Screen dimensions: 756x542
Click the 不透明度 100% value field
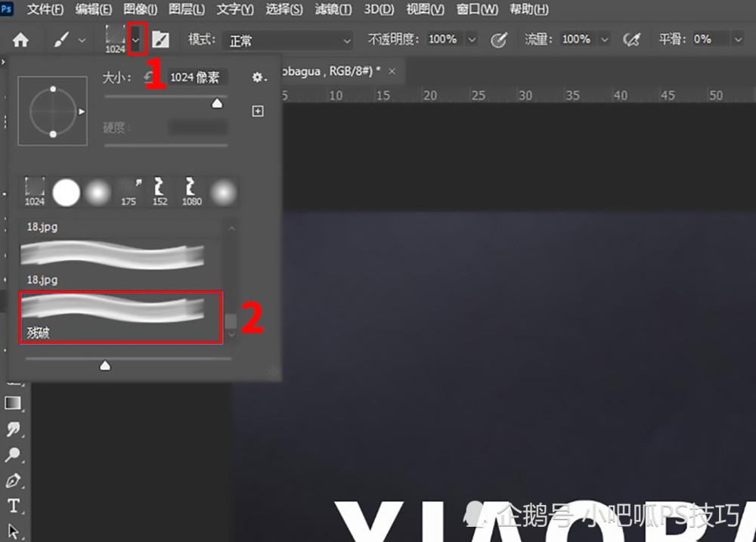point(445,39)
